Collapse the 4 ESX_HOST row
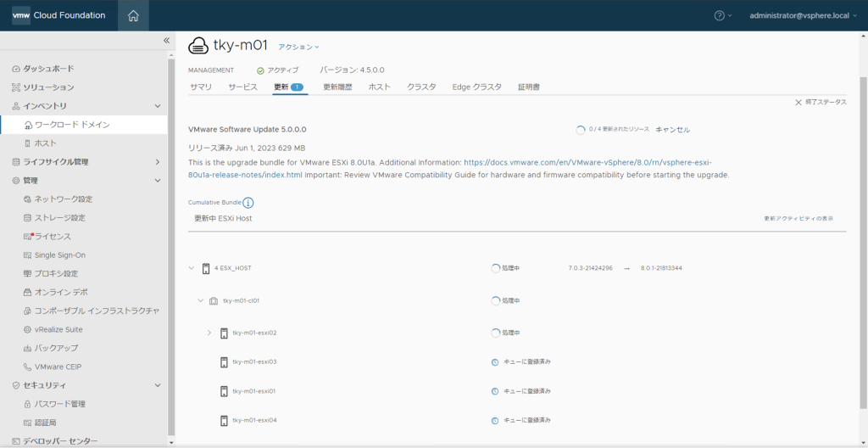868x448 pixels. click(192, 268)
